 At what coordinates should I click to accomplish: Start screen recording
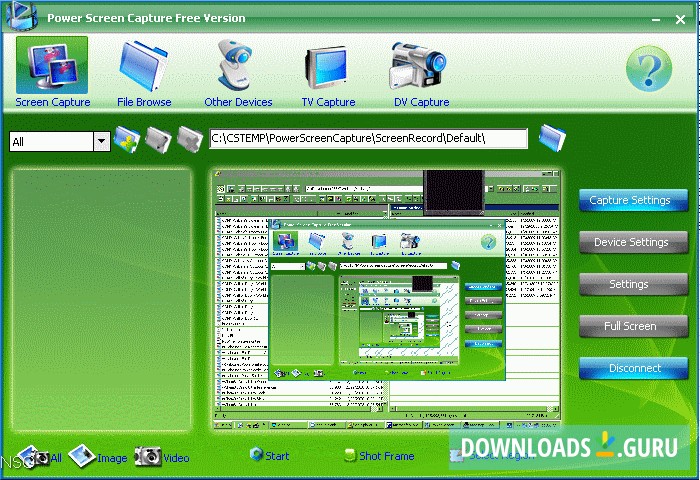point(270,455)
